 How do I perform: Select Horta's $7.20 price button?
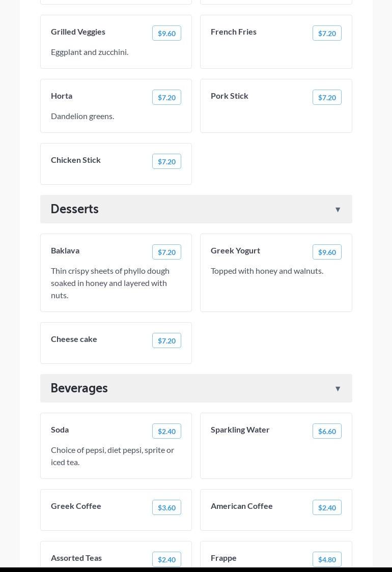166,97
